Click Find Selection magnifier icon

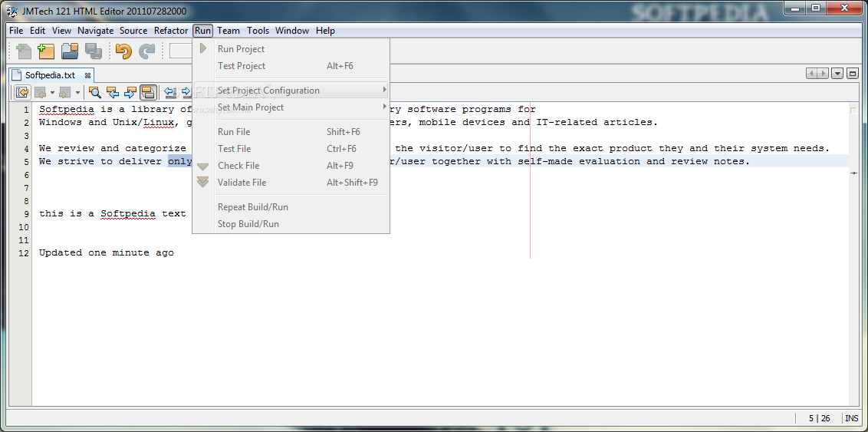coord(95,92)
